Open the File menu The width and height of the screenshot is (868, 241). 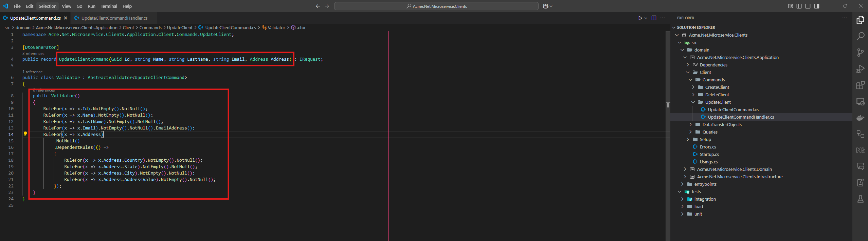[x=17, y=6]
